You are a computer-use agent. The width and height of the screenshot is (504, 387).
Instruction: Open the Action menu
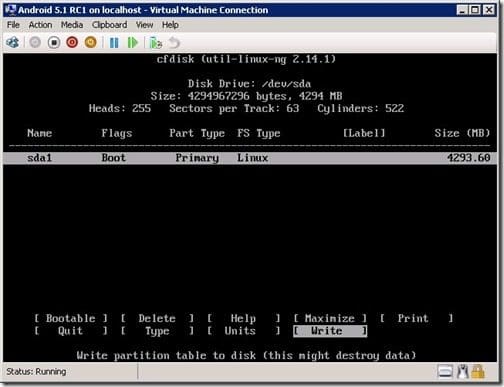[40, 25]
